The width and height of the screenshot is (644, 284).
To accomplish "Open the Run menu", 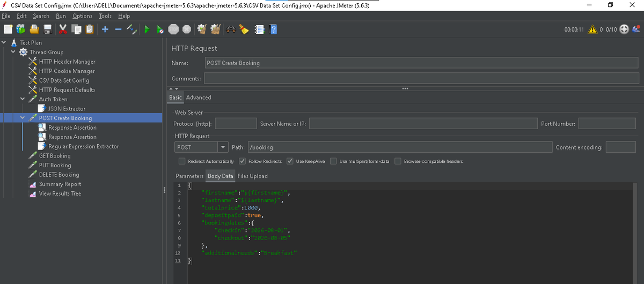I will click(61, 16).
